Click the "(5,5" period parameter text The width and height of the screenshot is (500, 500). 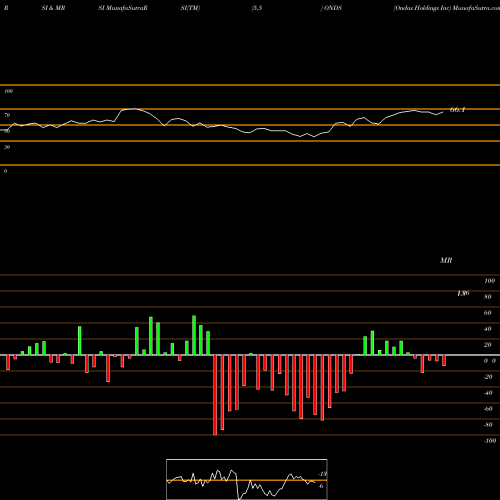pyautogui.click(x=257, y=8)
